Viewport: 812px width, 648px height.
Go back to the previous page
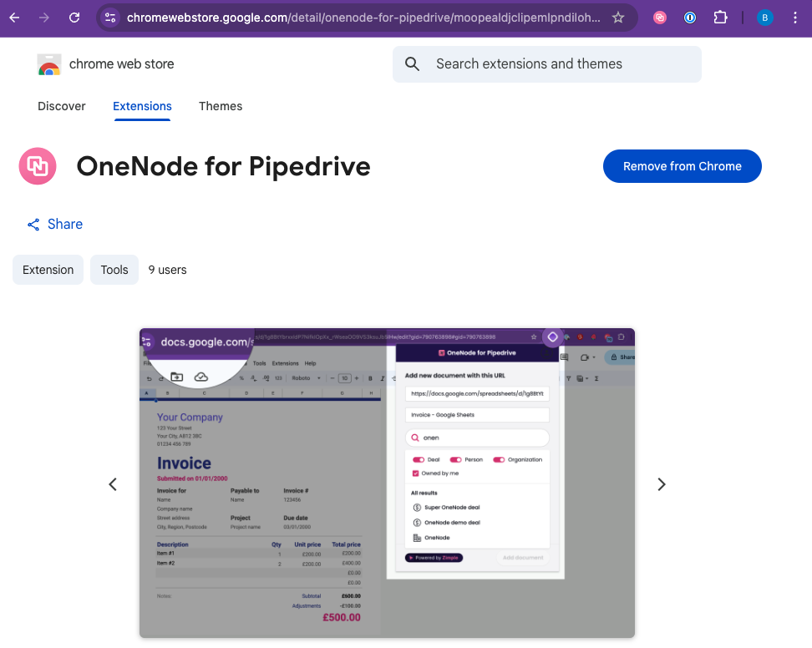click(x=14, y=18)
